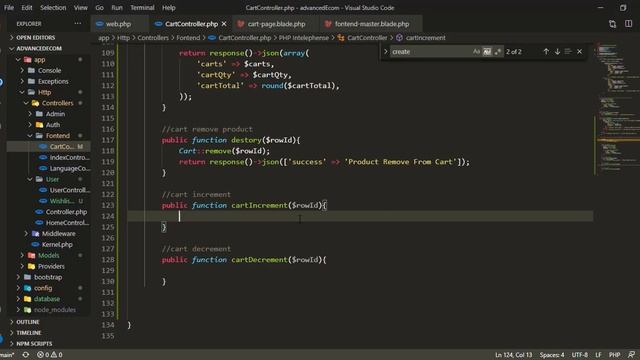
Task: Open the File menu
Action: 9,8
